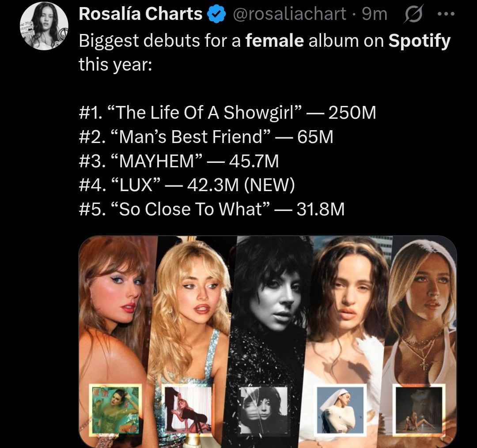
Task: Click the album cover with cream background
Action: (x=189, y=409)
